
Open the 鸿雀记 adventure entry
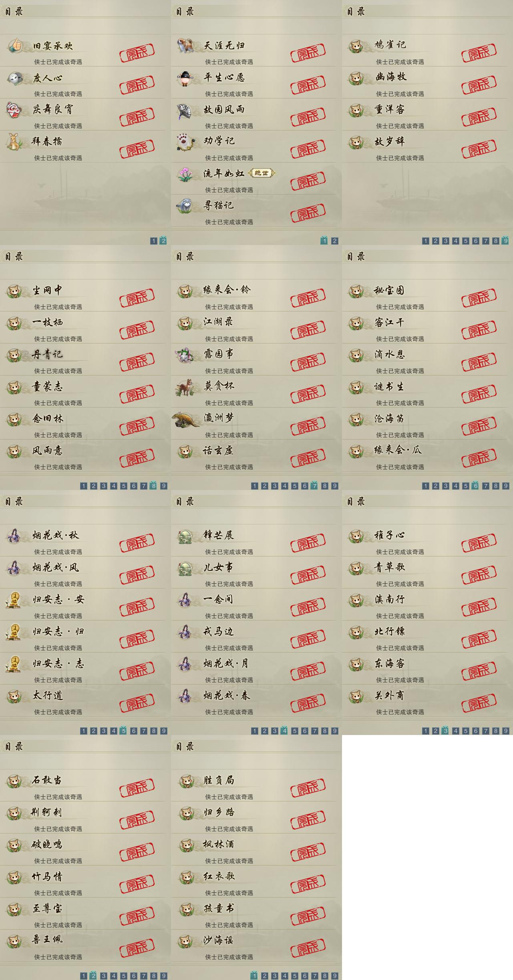427,50
